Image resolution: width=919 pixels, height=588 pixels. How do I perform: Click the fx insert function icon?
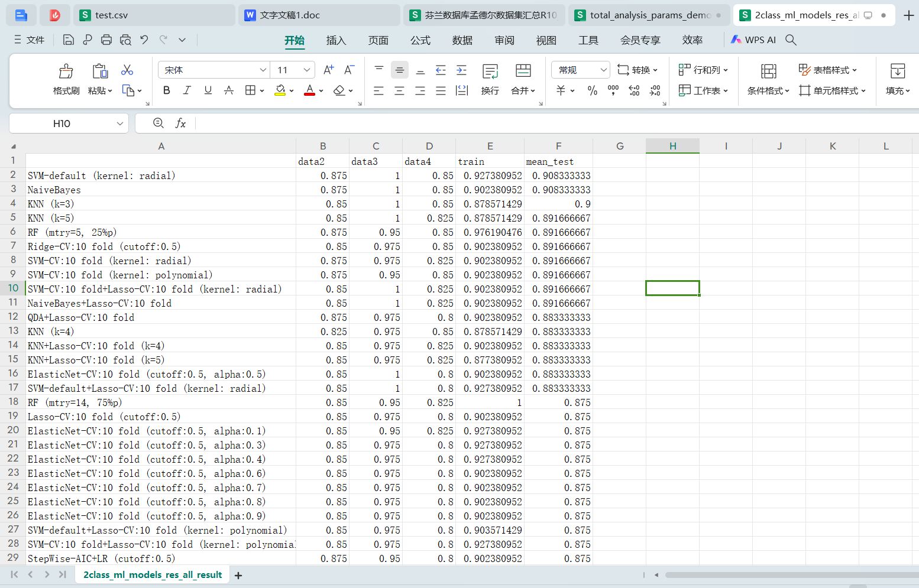pyautogui.click(x=181, y=123)
